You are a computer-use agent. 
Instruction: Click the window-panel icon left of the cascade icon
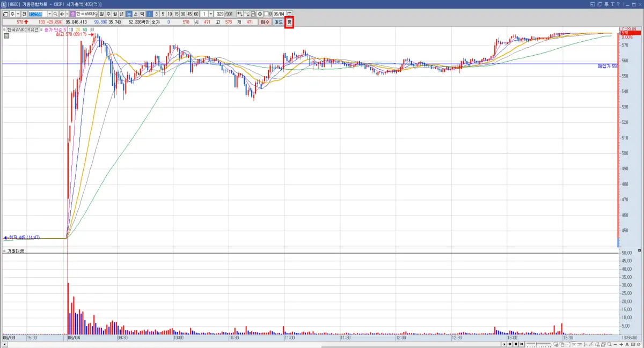pos(592,4)
